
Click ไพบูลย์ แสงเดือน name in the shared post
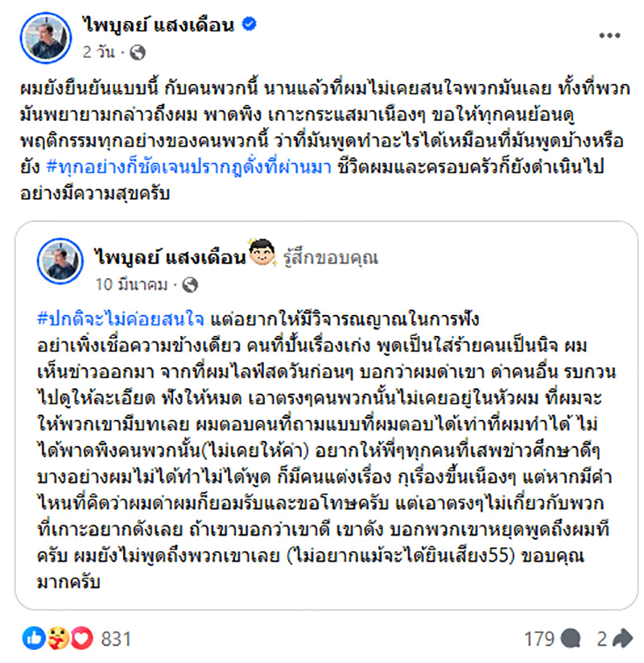click(172, 255)
